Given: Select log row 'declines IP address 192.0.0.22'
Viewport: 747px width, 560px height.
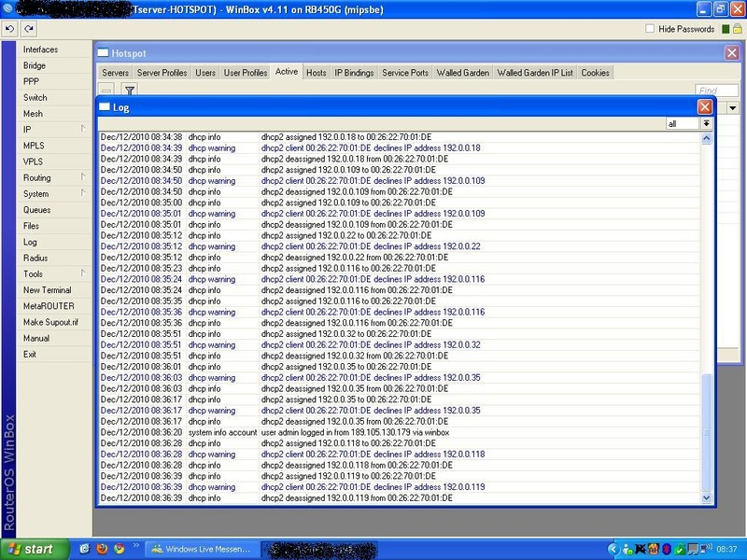Looking at the screenshot, I should click(400, 246).
